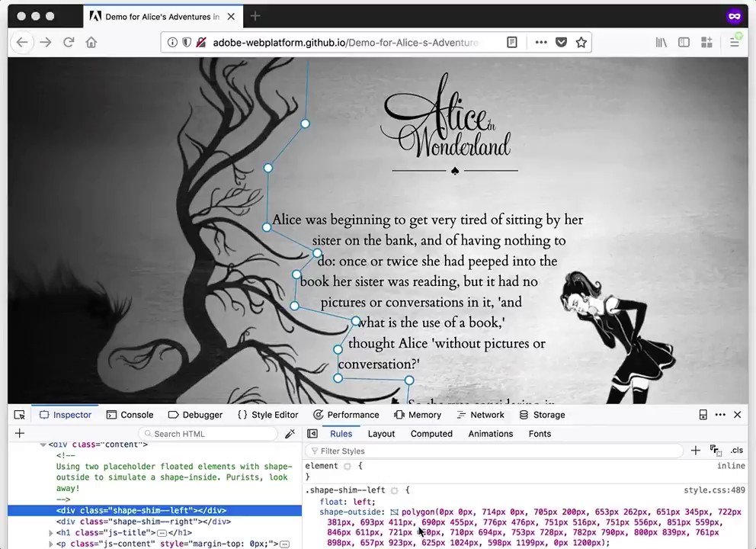Toggle the shape-outside polygon shape editor
756x549 pixels.
395,512
